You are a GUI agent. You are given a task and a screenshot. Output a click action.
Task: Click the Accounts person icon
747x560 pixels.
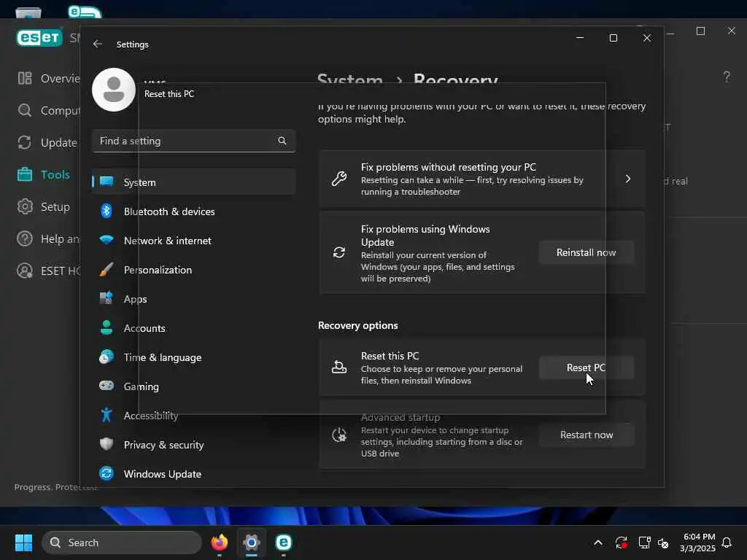107,327
